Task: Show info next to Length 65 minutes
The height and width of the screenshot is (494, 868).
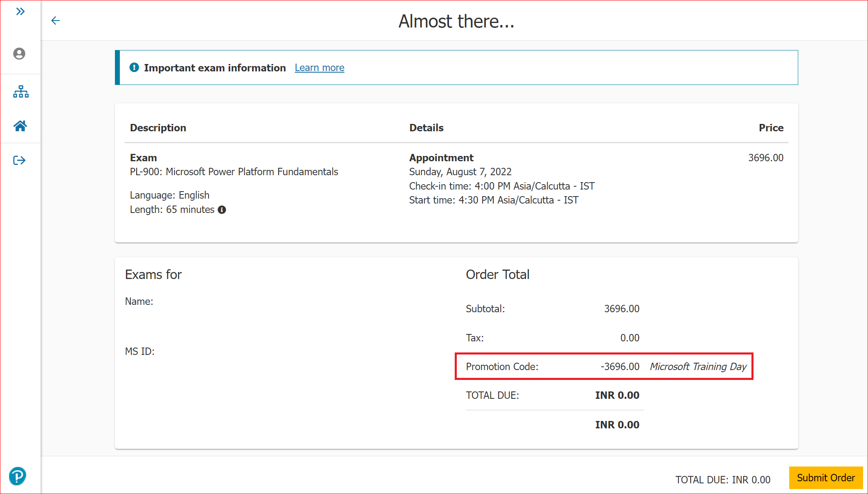Action: (x=222, y=210)
